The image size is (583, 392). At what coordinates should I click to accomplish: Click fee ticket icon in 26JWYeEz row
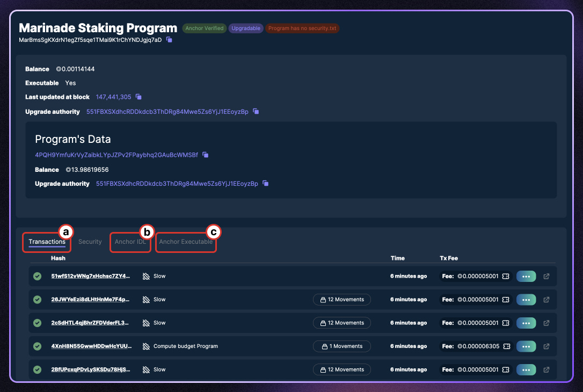pos(506,300)
